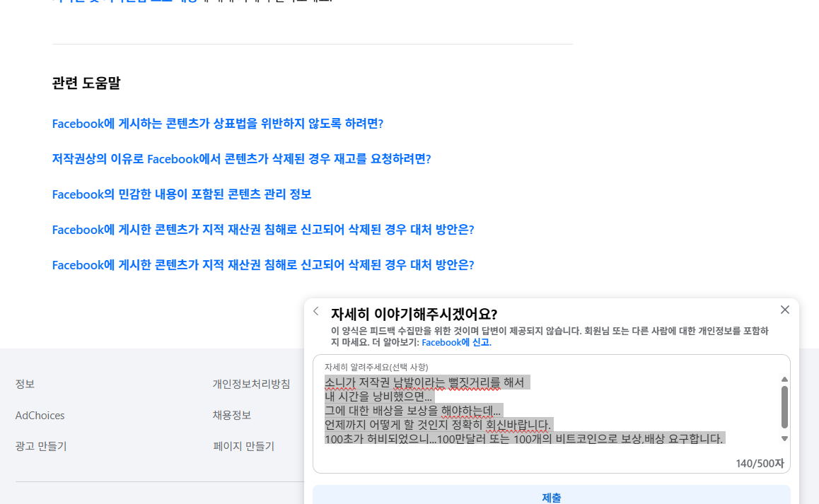Viewport: 819px width, 504px height.
Task: Open the help link about 저작권상의 이유로 재고 요청
Action: pyautogui.click(x=241, y=159)
